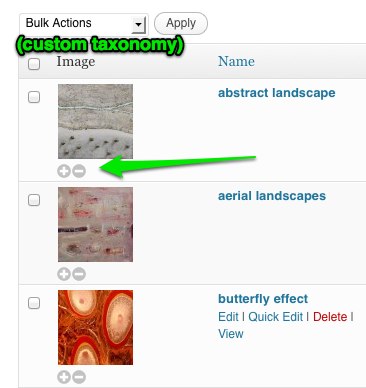The width and height of the screenshot is (366, 388).
Task: Add image to aerial landscapes term
Action: 64,274
